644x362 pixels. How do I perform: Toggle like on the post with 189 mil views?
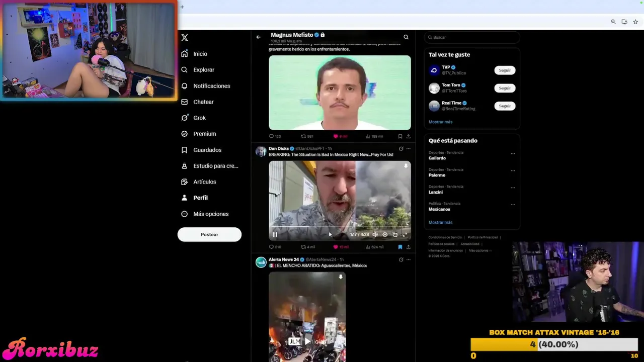(x=341, y=136)
